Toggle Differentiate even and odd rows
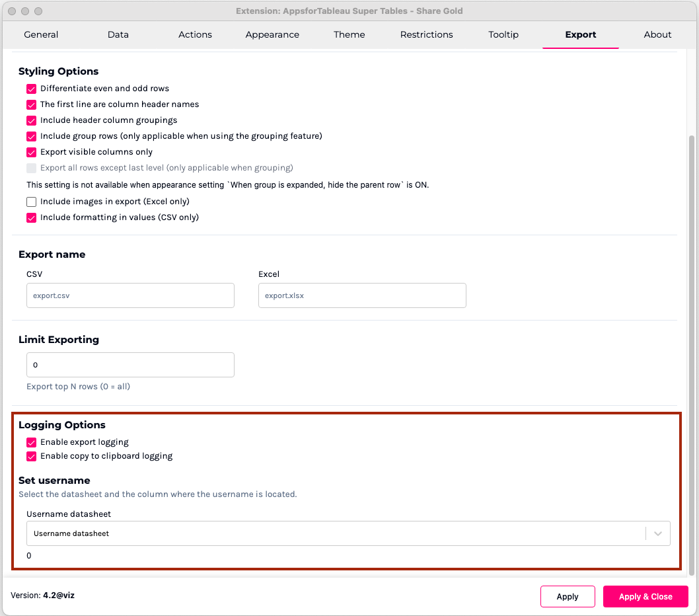Viewport: 699px width, 616px height. point(31,89)
